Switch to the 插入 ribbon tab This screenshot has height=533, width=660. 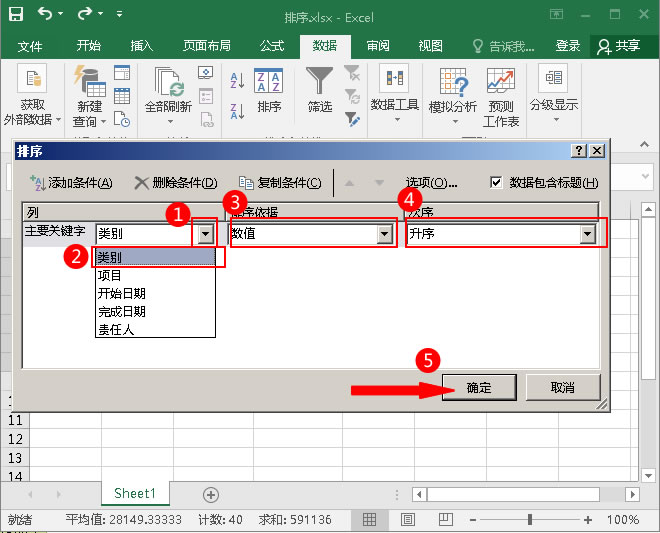(x=141, y=45)
